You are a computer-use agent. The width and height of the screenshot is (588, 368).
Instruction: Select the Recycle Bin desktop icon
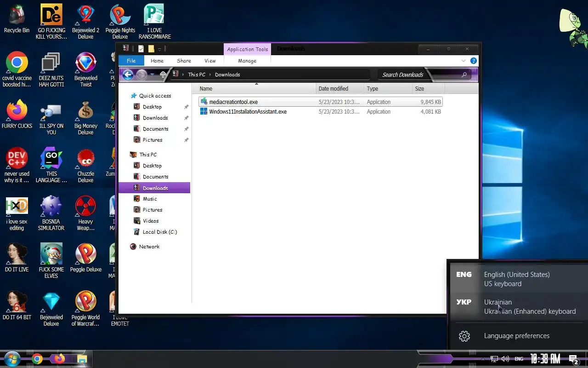pos(17,18)
